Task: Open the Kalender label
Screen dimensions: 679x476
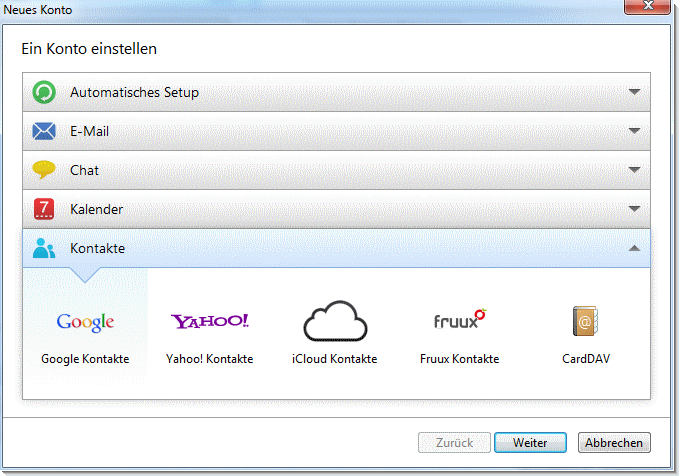Action: tap(97, 209)
